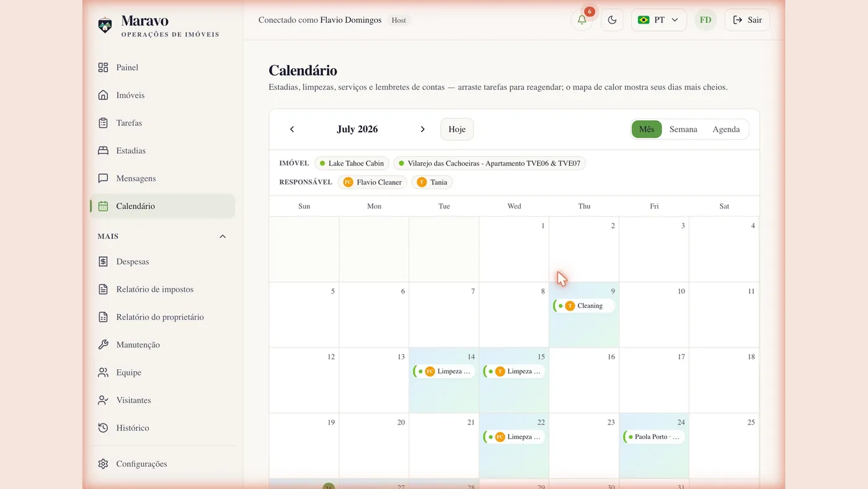This screenshot has width=868, height=489.
Task: Open Cleaning task on July 9
Action: coord(583,306)
